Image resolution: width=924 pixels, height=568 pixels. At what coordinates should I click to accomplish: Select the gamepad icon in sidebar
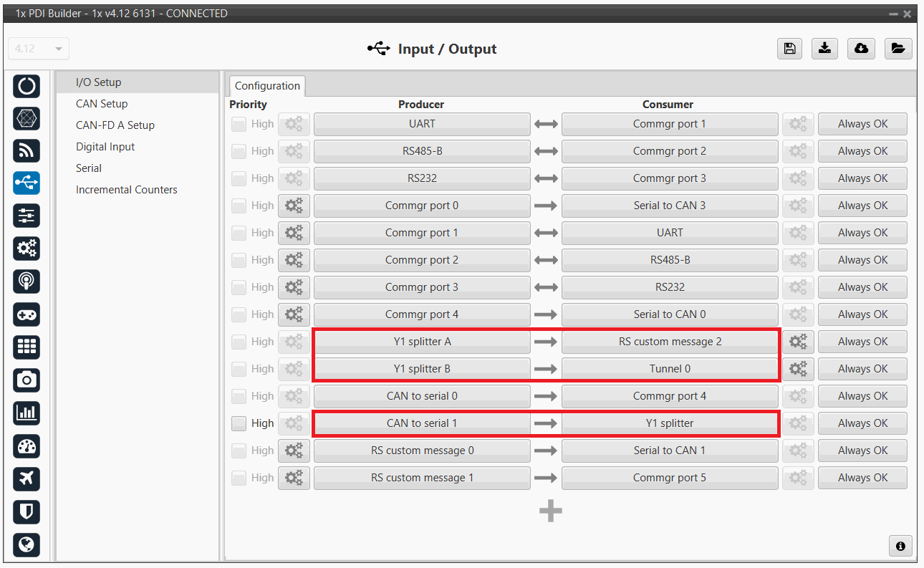pos(27,314)
